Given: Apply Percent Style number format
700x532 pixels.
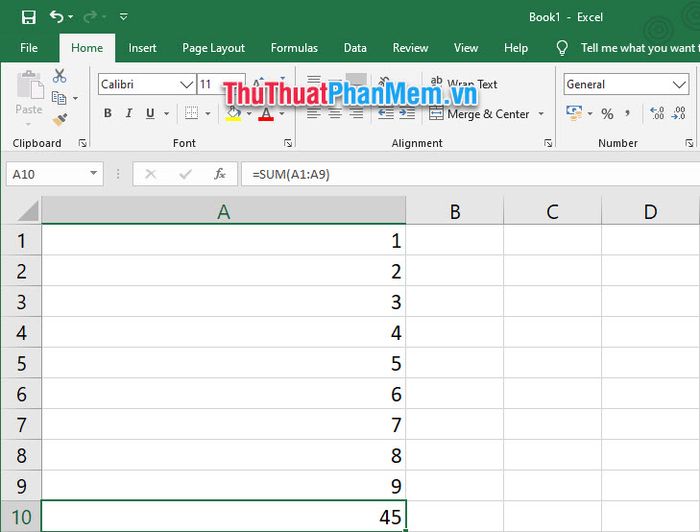Looking at the screenshot, I should tap(607, 114).
